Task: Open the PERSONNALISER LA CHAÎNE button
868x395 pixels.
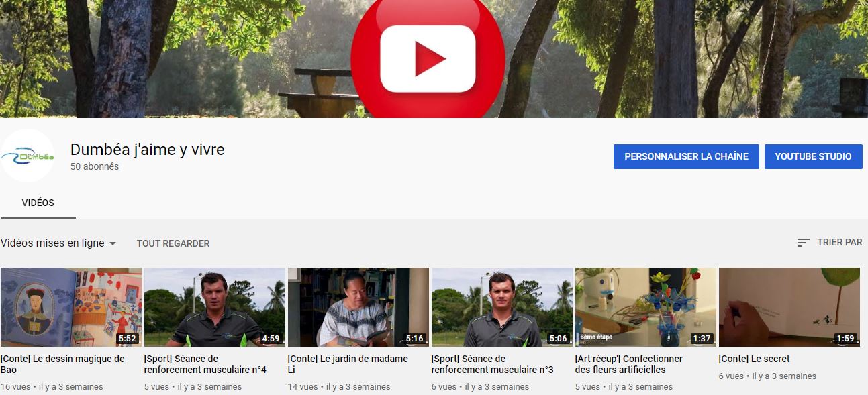Action: (686, 156)
